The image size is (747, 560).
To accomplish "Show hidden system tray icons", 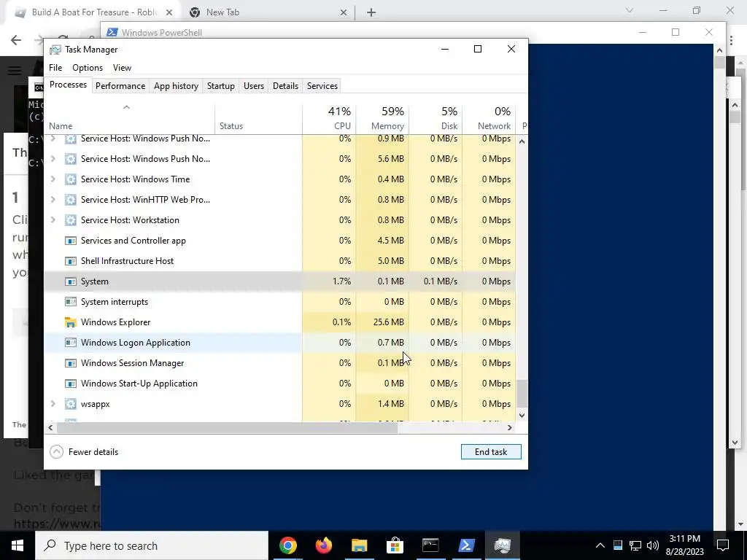I will (x=600, y=545).
